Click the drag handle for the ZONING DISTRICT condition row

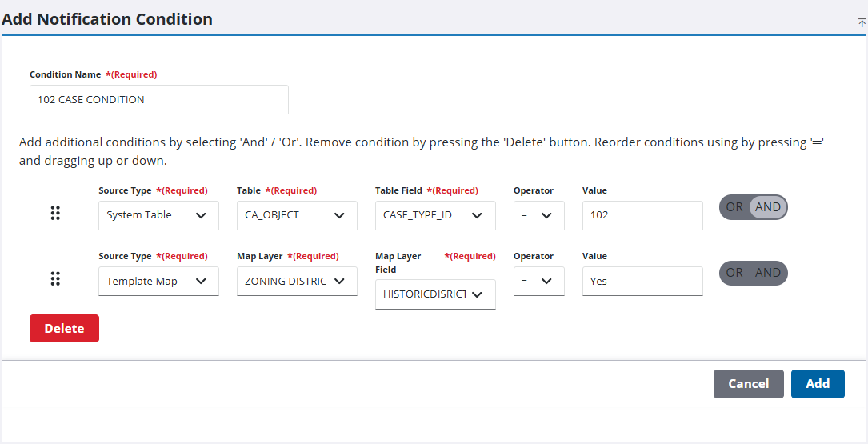tap(55, 278)
